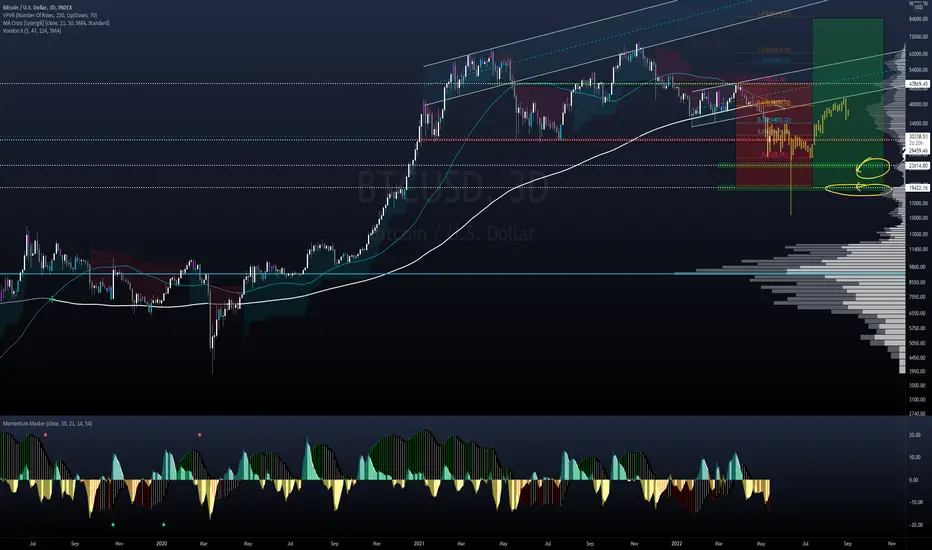Click the 47869.45 price label on axis

[918, 84]
